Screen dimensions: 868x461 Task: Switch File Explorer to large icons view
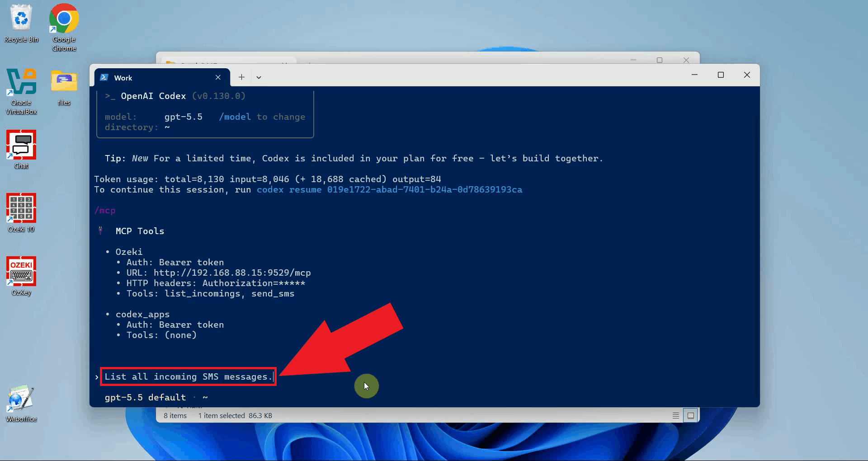691,415
